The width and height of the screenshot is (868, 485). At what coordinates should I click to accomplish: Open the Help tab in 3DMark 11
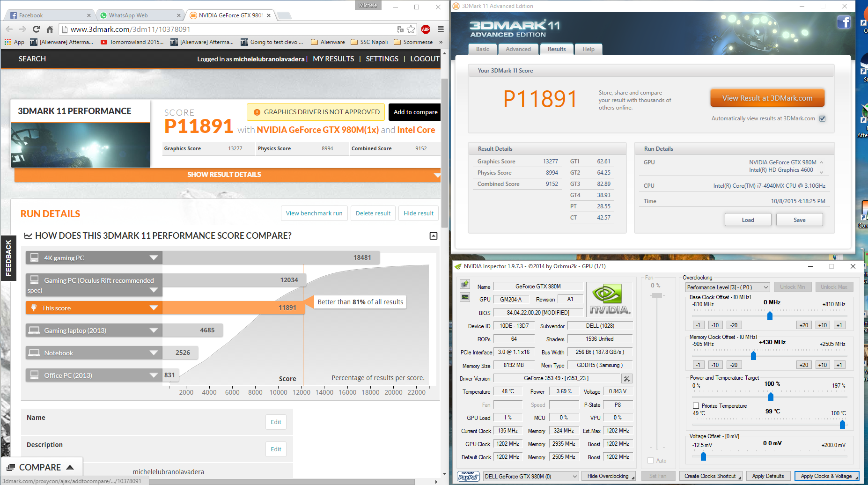click(588, 49)
